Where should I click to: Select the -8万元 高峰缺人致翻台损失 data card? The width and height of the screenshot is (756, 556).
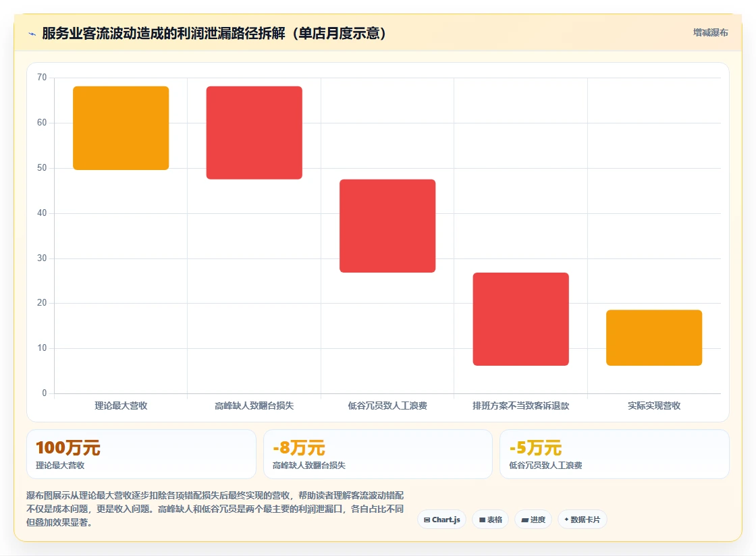(378, 454)
